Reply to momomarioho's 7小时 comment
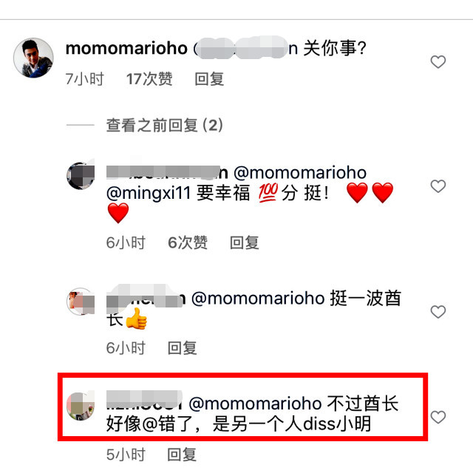Screen dimensions: 473x476 point(209,79)
